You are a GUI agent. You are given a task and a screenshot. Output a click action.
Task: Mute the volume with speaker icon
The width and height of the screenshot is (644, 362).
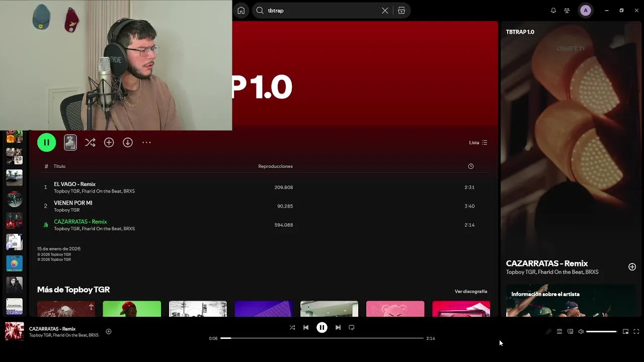coord(581,331)
